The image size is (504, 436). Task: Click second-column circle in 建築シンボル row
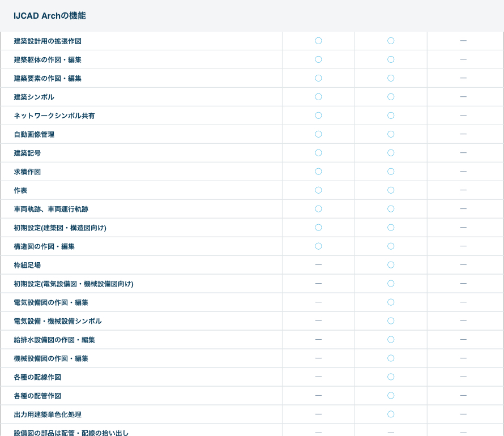click(x=391, y=97)
